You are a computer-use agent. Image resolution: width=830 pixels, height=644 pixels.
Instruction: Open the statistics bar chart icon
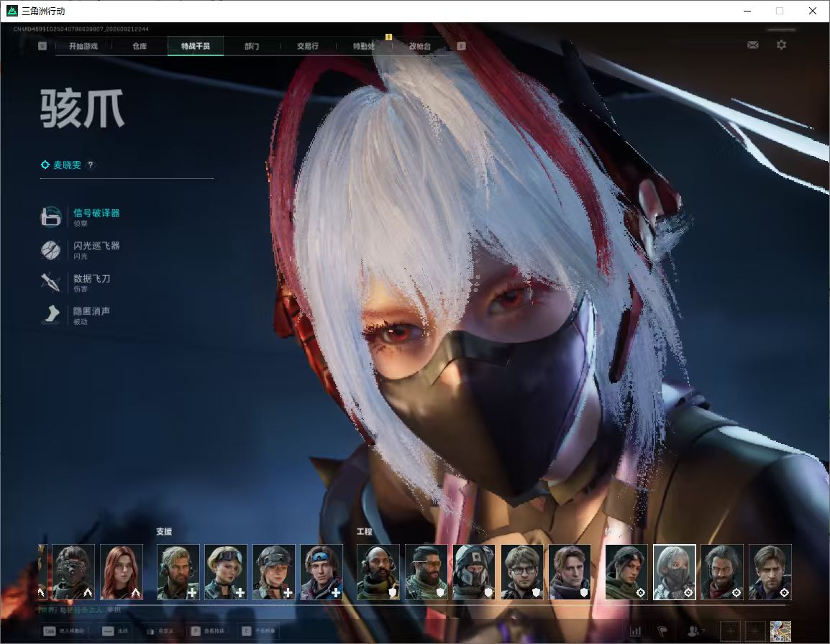[x=635, y=631]
